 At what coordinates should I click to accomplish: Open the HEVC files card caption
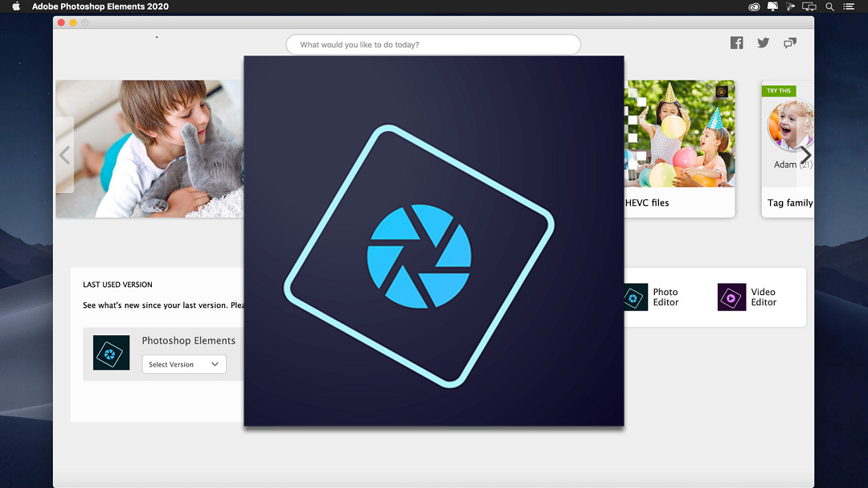point(648,203)
